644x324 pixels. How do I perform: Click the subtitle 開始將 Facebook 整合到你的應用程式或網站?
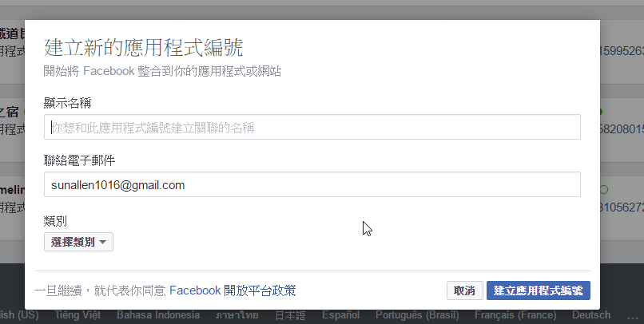coord(162,71)
